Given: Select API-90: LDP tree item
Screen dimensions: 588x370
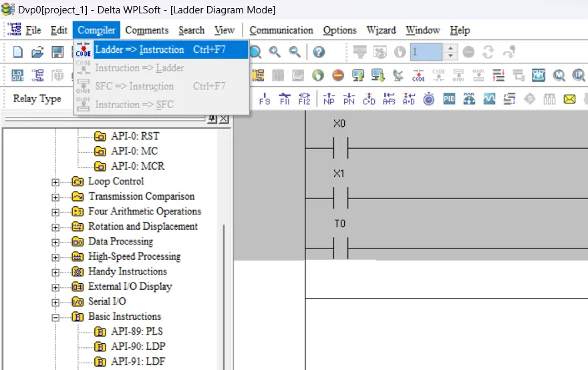Looking at the screenshot, I should (138, 347).
